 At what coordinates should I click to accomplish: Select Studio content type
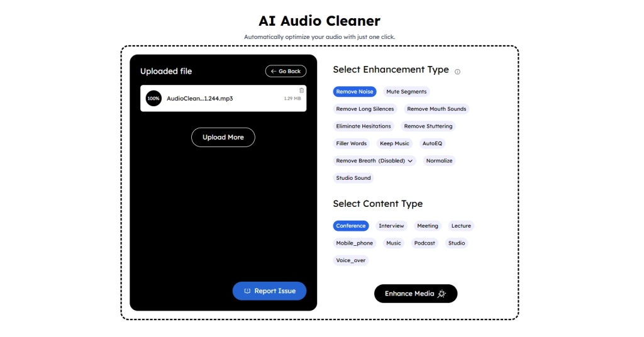pyautogui.click(x=457, y=243)
